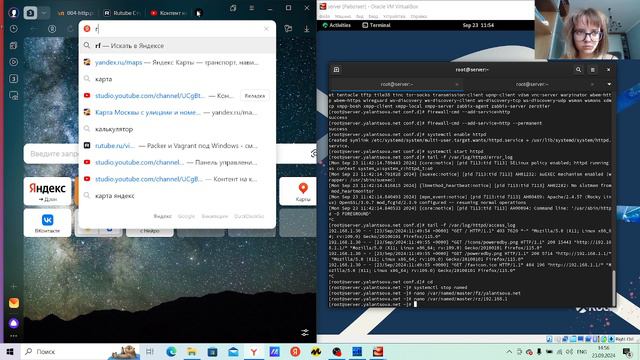640x360 pixels.
Task: Select the 'карта' search suggestion
Action: tap(177, 79)
